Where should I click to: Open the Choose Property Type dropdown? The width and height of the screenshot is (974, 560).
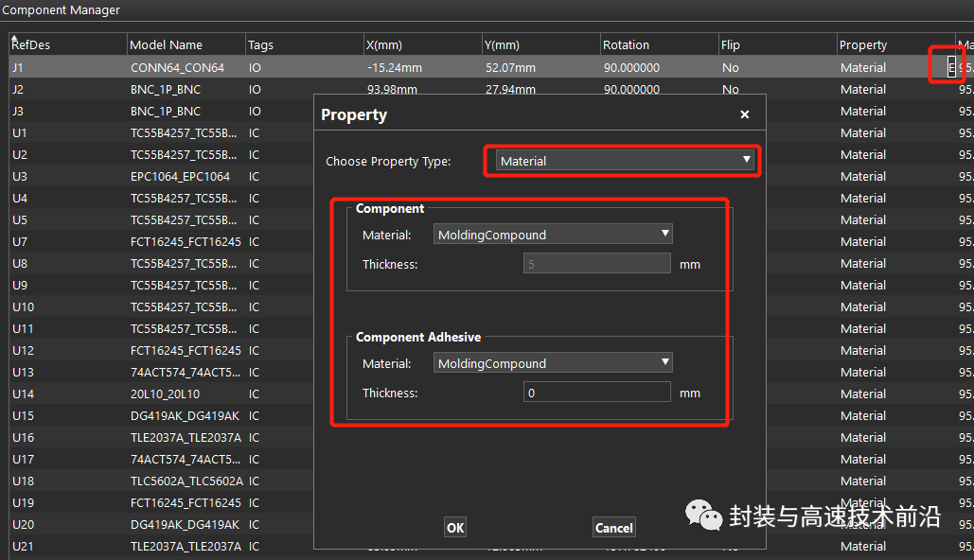[625, 161]
